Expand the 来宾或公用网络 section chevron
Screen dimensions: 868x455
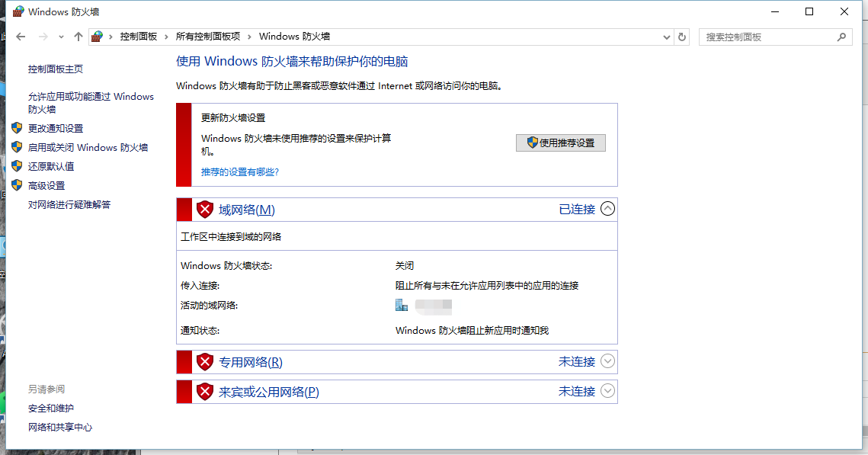[607, 391]
